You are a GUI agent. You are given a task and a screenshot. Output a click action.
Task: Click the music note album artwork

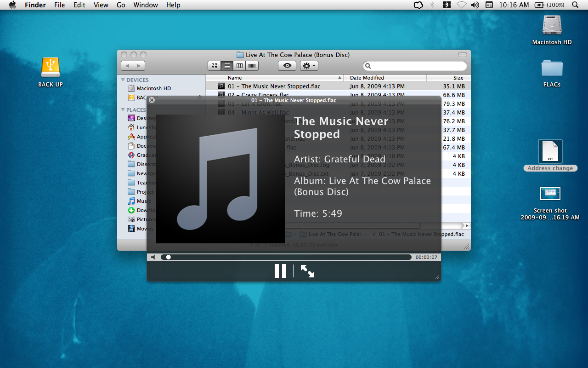tap(220, 179)
